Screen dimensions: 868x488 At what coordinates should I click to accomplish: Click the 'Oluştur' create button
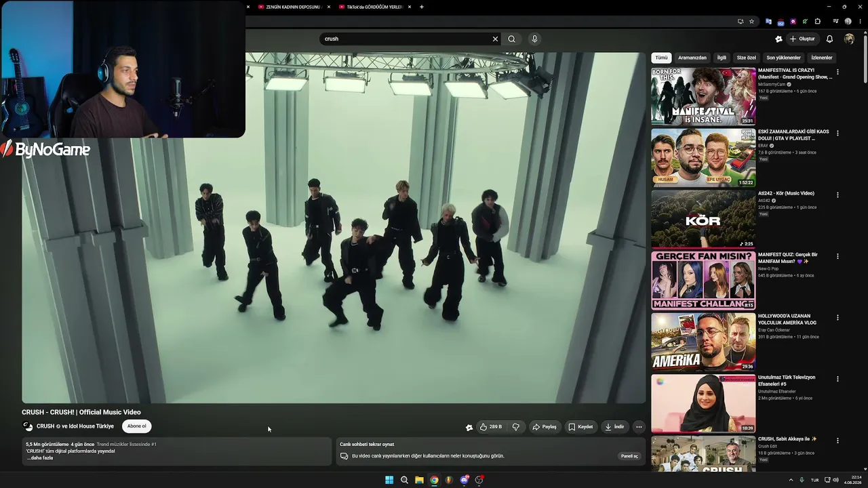[x=802, y=39]
